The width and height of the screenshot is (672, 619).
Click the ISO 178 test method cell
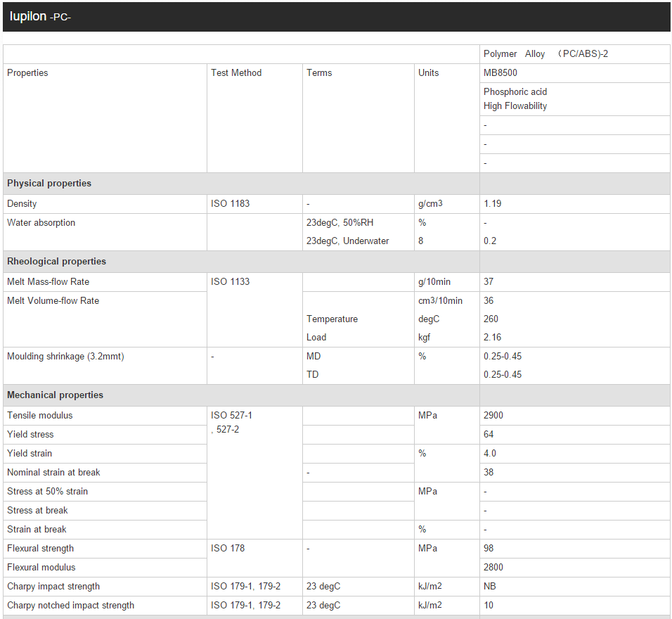228,549
